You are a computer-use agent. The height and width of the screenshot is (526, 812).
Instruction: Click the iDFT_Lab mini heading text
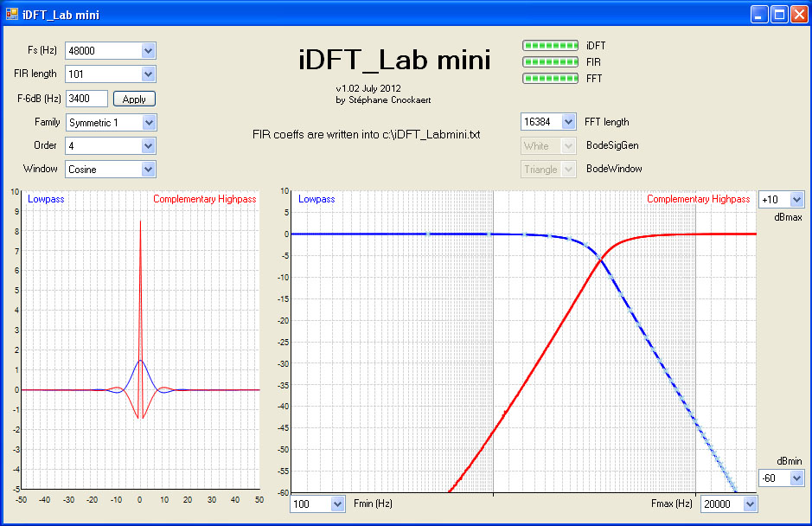click(394, 60)
